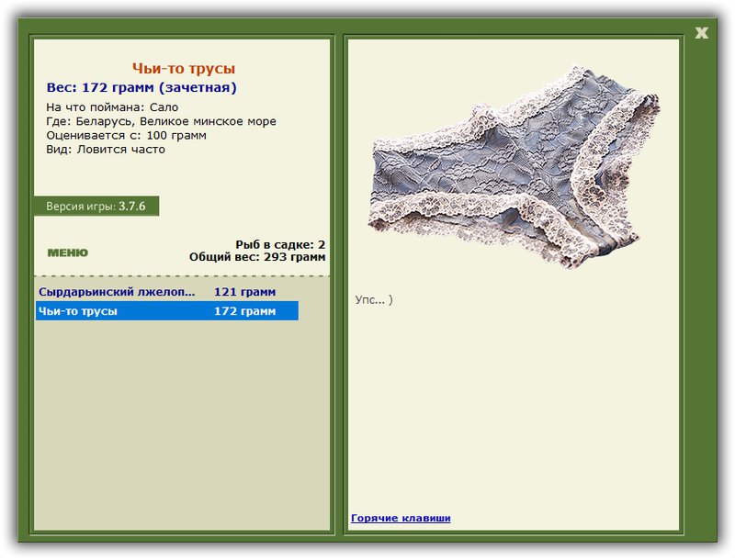This screenshot has height=560, width=735.
Task: Click the Версия игры: 3.7.6 label
Action: pos(96,206)
